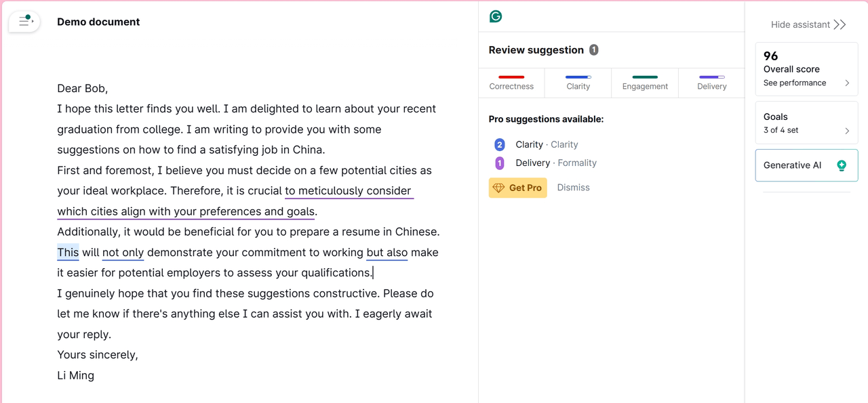Click the green Grammarly logo
This screenshot has height=403, width=868.
coord(496,16)
